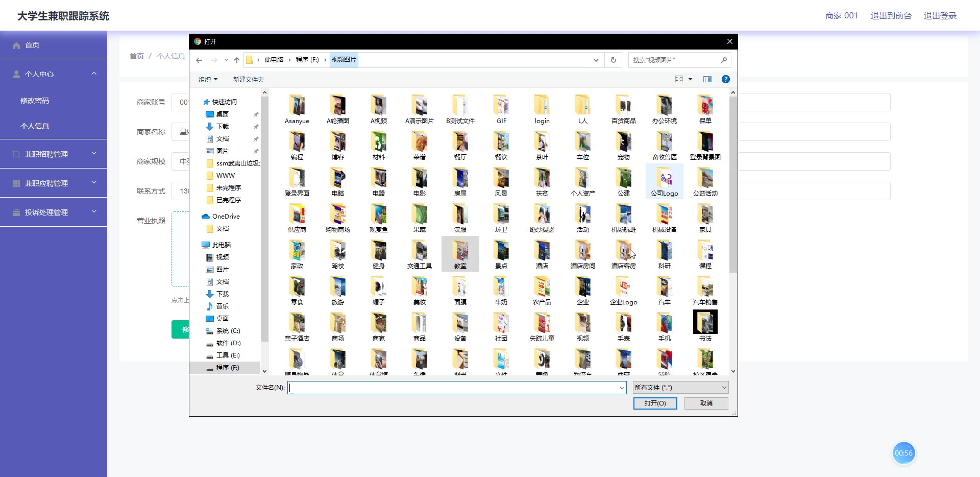Expand the address bar history dropdown
The width and height of the screenshot is (980, 477).
pyautogui.click(x=596, y=60)
